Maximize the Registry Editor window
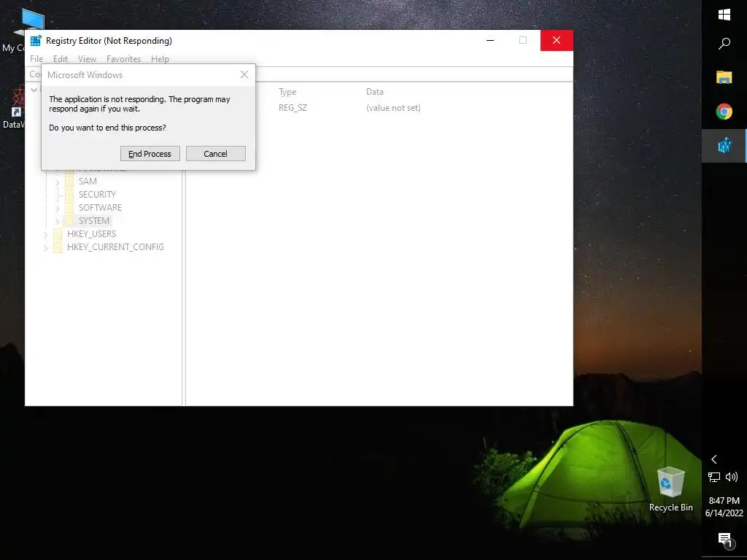 tap(523, 41)
